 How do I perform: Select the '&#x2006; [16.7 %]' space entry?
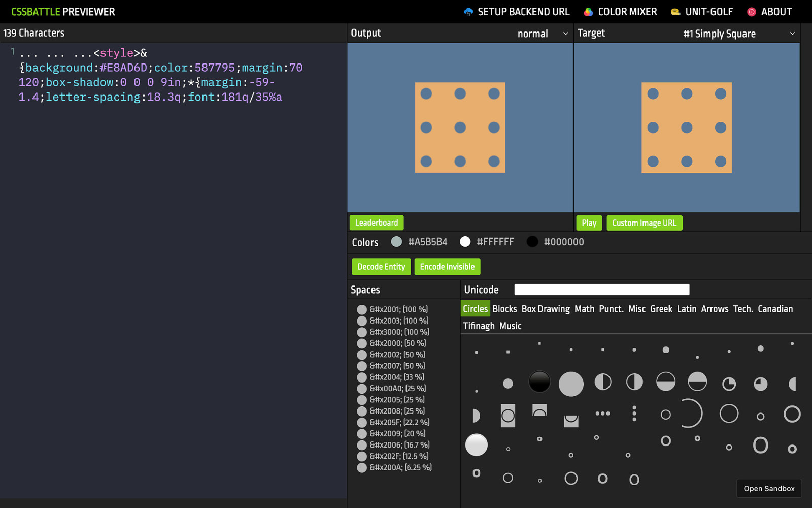point(393,445)
